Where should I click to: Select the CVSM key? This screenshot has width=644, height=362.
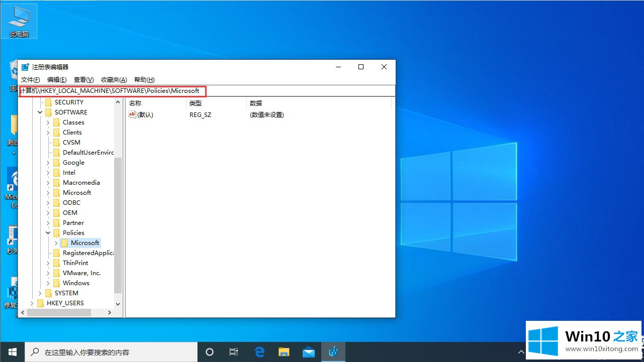[x=71, y=142]
